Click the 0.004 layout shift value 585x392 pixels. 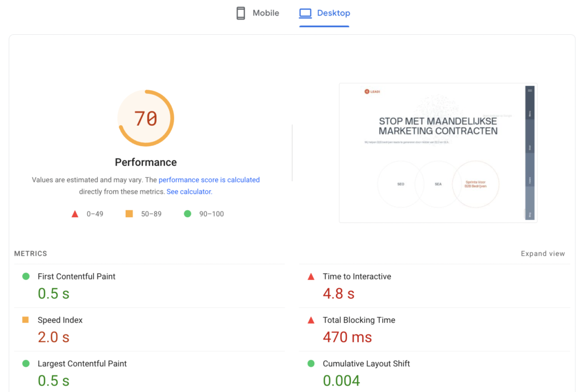pos(342,381)
